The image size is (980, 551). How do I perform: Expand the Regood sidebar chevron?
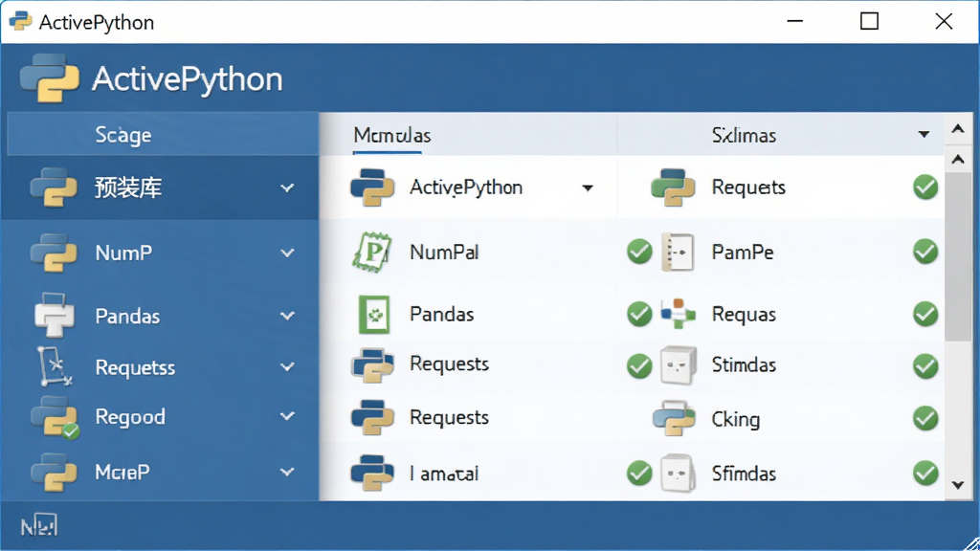coord(287,416)
